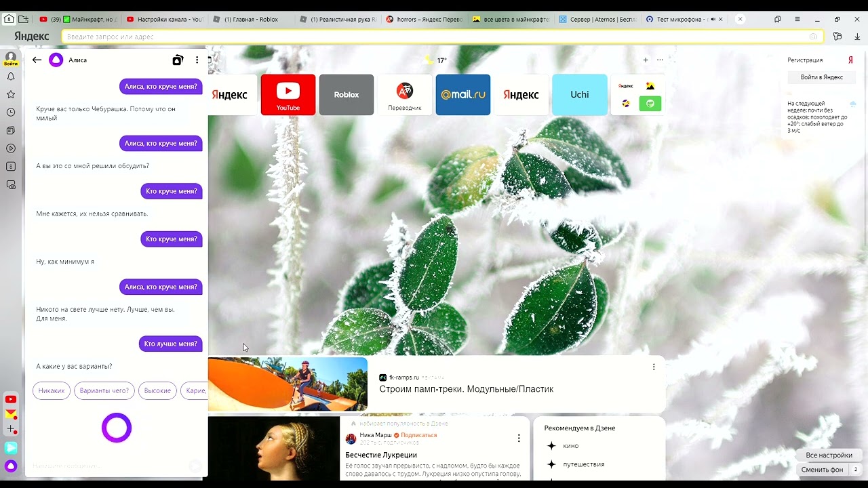The width and height of the screenshot is (868, 488).
Task: Open green icon in tableau folder tile
Action: [x=650, y=104]
